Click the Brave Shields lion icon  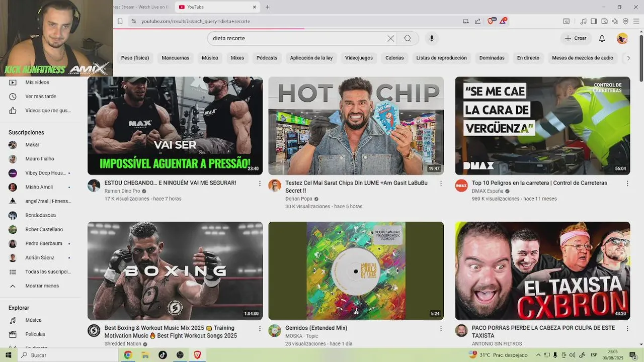[x=491, y=21]
